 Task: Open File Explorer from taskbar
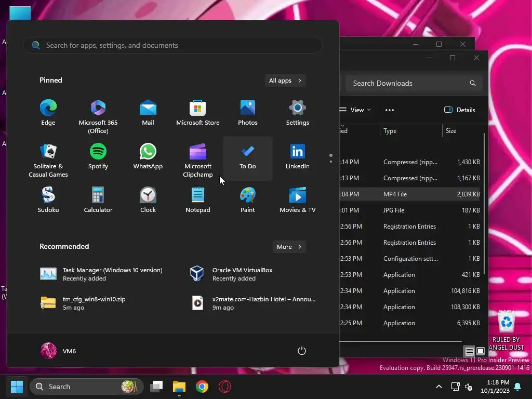pos(179,387)
